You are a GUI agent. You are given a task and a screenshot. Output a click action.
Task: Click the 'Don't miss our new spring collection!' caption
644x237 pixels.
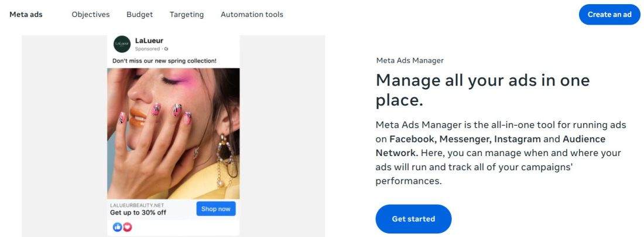[x=165, y=60]
